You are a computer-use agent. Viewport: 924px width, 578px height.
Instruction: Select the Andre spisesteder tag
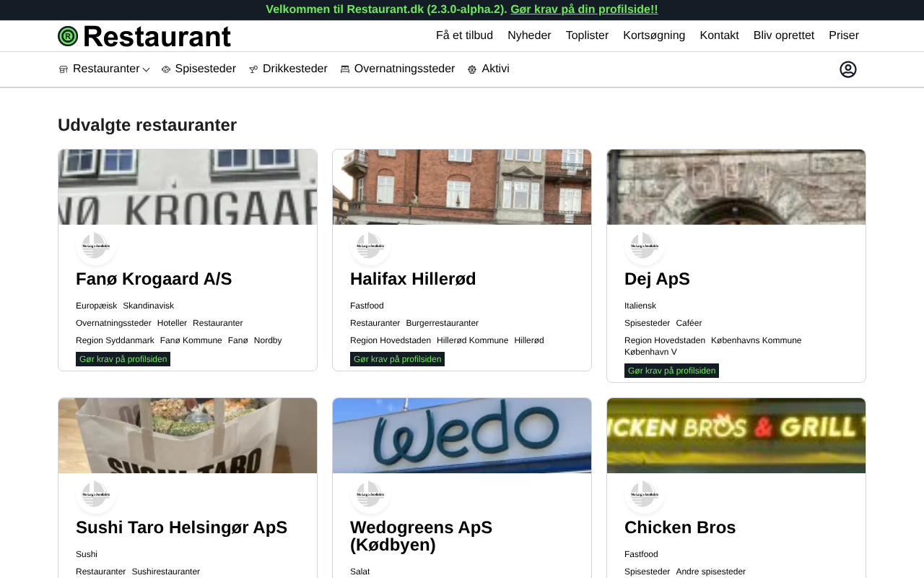pyautogui.click(x=710, y=571)
